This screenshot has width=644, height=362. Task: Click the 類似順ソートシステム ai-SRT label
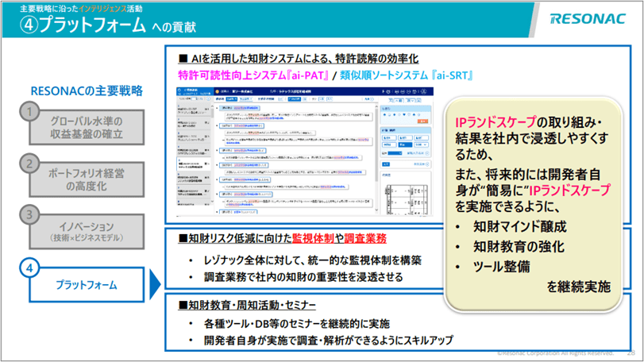click(x=408, y=75)
